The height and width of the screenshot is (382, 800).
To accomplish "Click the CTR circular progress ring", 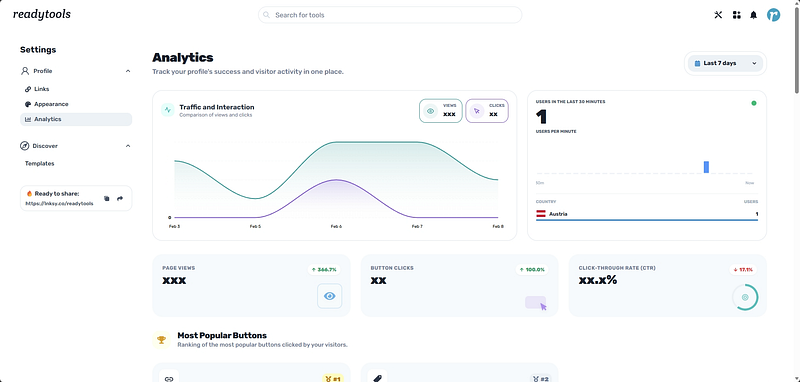I will pyautogui.click(x=745, y=297).
